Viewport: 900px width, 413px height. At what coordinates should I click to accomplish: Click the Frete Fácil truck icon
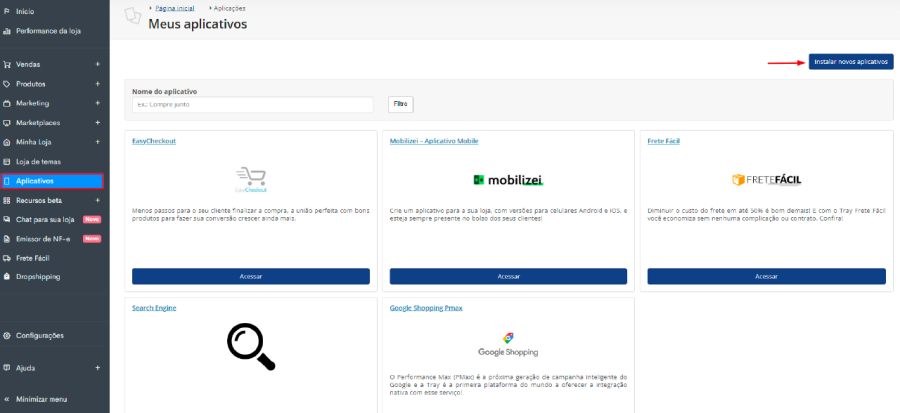click(x=7, y=257)
